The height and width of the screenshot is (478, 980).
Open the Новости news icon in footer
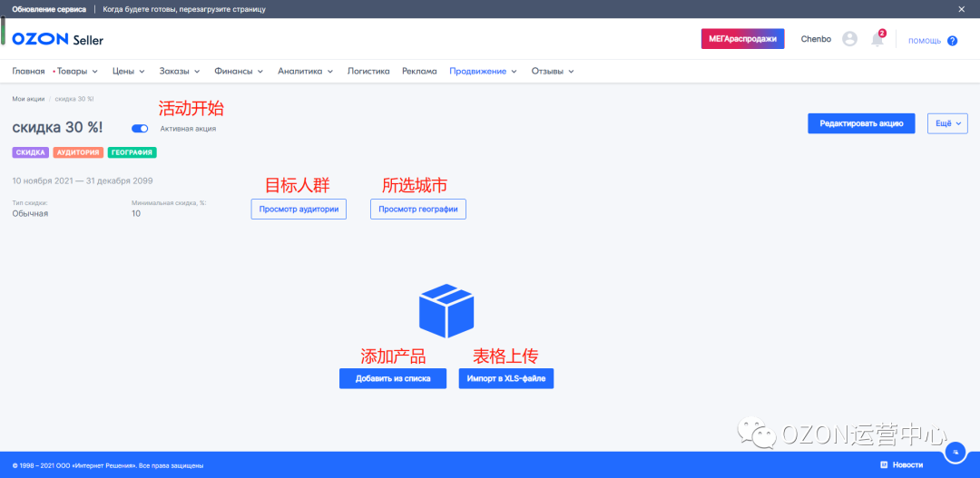(885, 464)
